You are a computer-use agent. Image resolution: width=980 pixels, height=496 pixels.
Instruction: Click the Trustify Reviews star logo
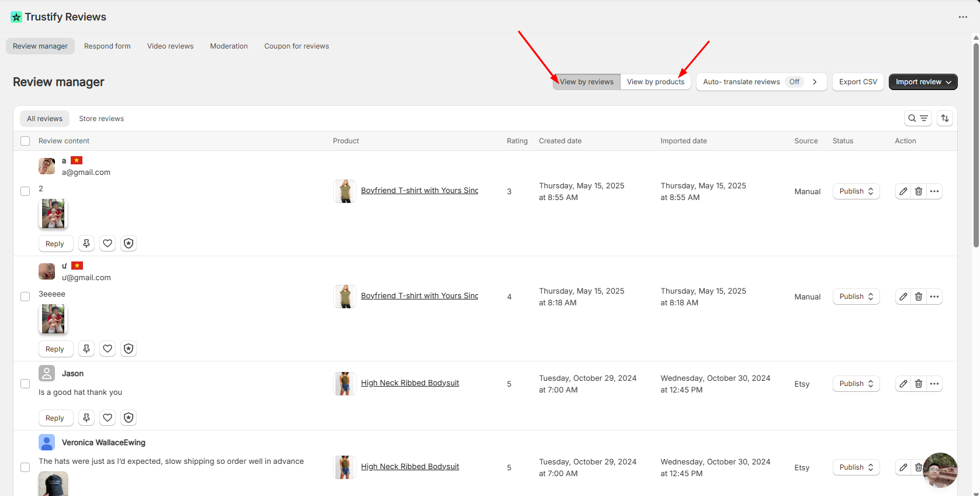click(x=16, y=17)
